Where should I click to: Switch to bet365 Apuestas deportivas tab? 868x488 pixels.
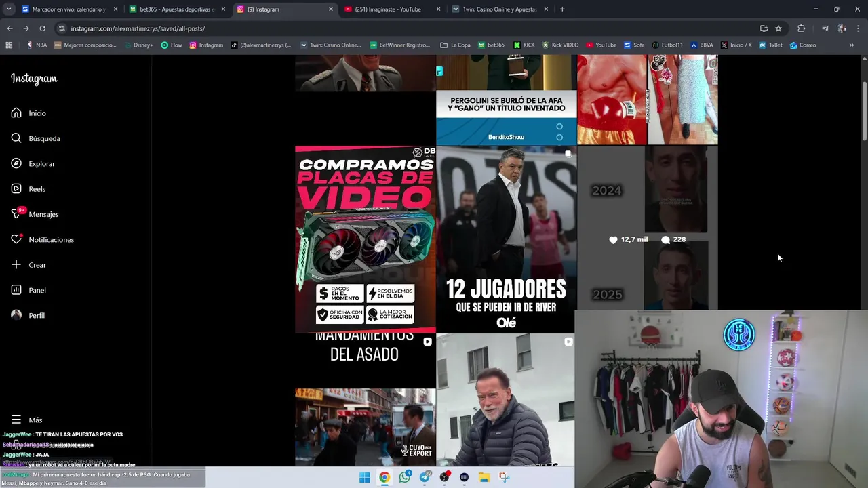176,9
